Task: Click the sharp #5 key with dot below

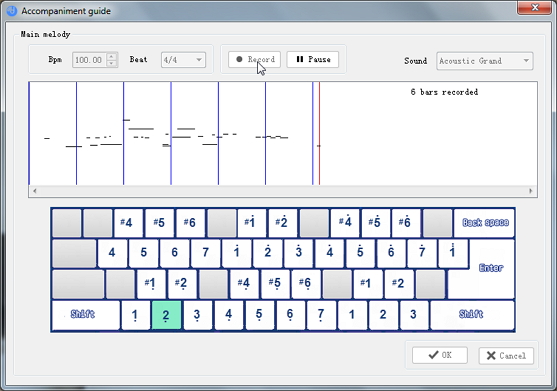Action: pyautogui.click(x=275, y=284)
